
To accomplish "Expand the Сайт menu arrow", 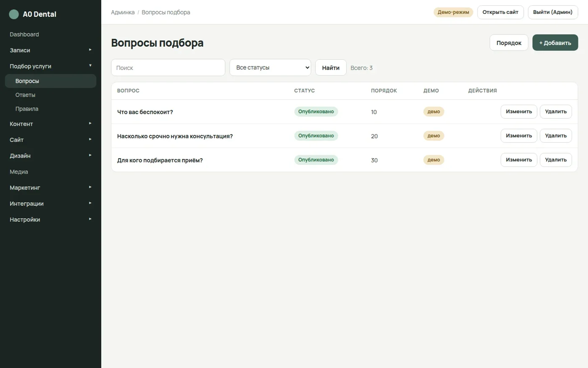I will point(90,140).
